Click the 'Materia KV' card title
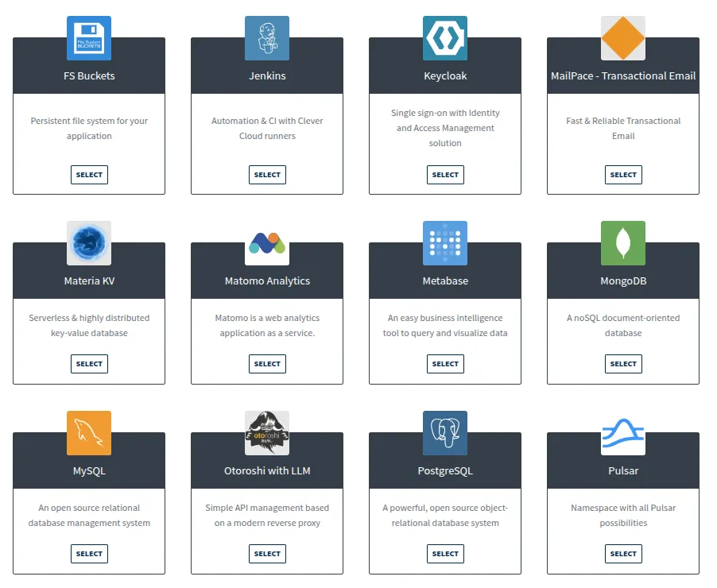This screenshot has width=717, height=588. click(89, 280)
